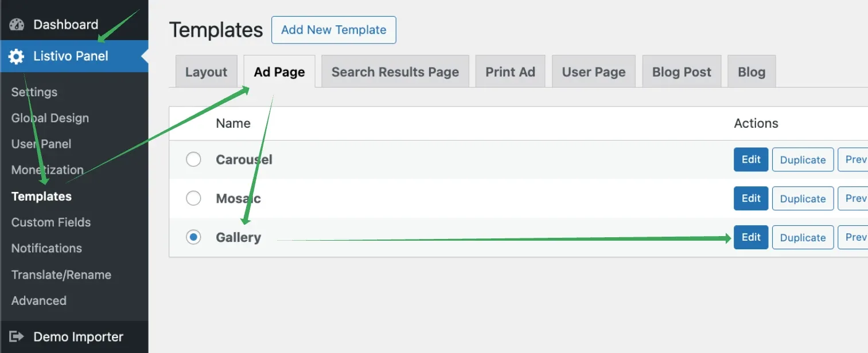Click the Demo Importer arrow icon
Image resolution: width=868 pixels, height=353 pixels.
[x=17, y=337]
